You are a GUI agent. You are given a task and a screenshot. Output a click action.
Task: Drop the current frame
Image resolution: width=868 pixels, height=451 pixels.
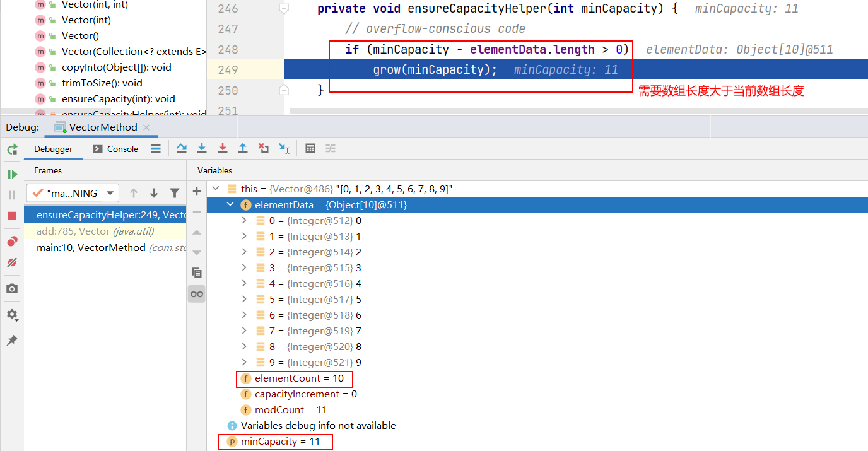click(264, 148)
